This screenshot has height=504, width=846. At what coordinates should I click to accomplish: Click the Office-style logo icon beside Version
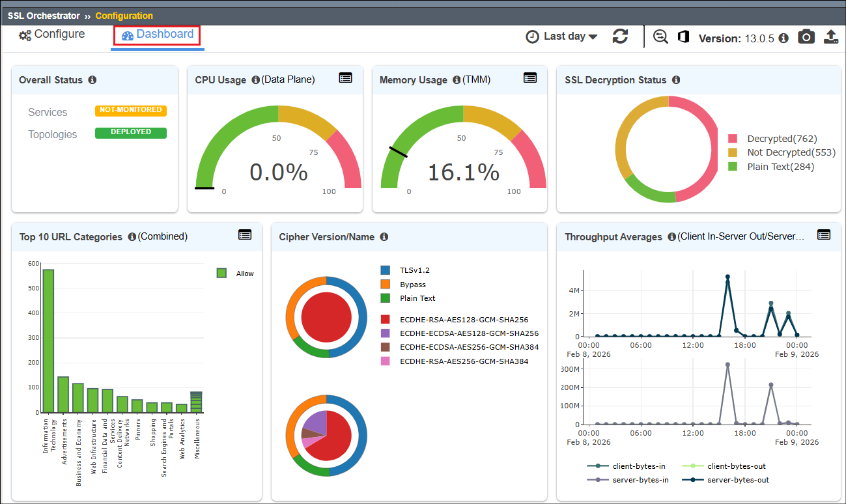683,36
